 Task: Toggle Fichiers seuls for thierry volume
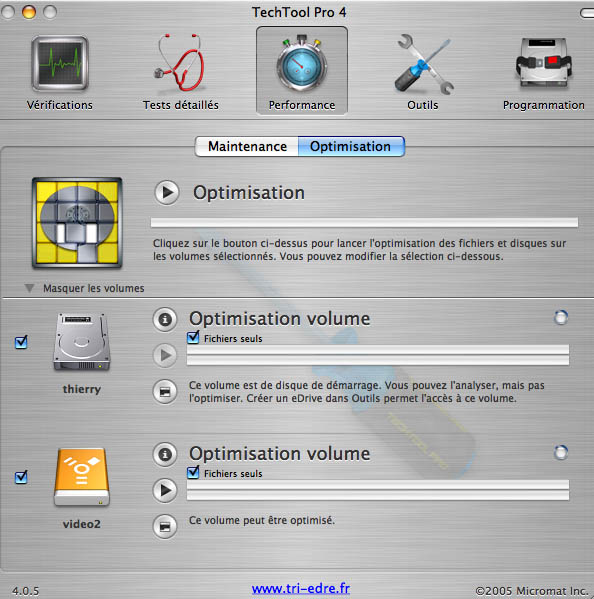(193, 337)
